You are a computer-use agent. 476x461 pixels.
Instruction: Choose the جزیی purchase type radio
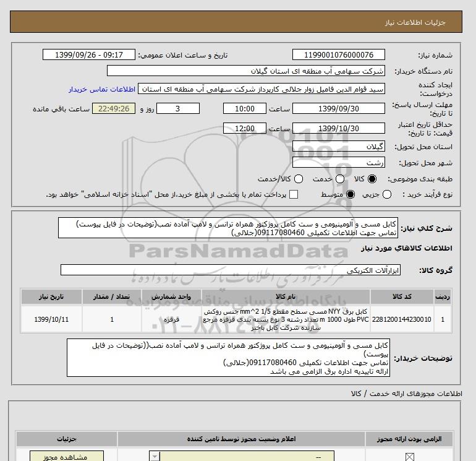point(387,194)
